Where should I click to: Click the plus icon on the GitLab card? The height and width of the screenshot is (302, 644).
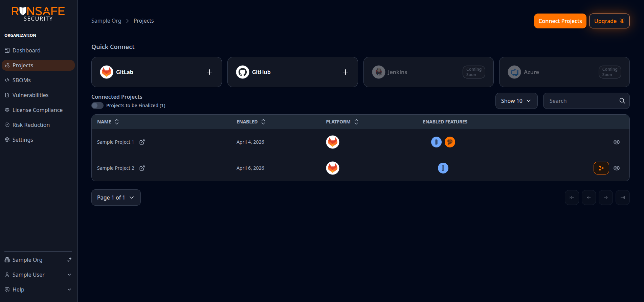point(209,72)
